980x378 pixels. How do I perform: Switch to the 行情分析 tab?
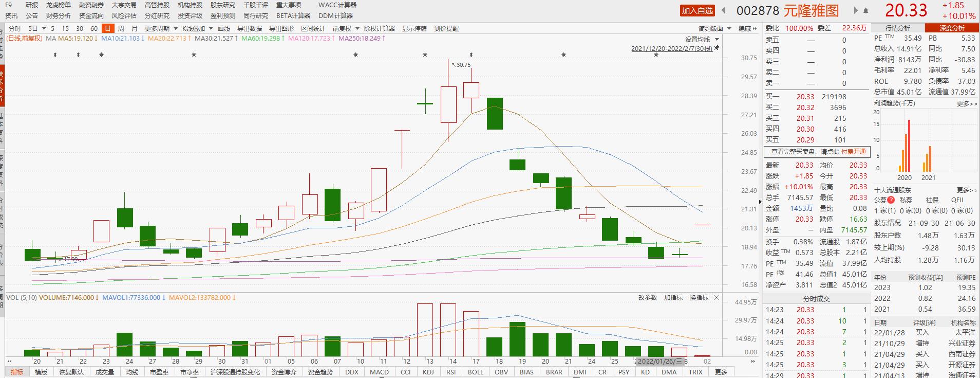(x=897, y=28)
